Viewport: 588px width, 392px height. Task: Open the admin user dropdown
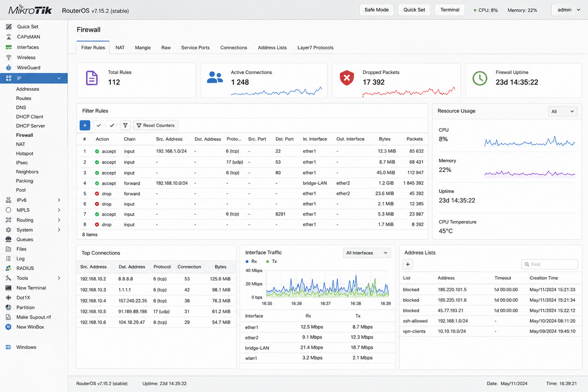click(569, 10)
